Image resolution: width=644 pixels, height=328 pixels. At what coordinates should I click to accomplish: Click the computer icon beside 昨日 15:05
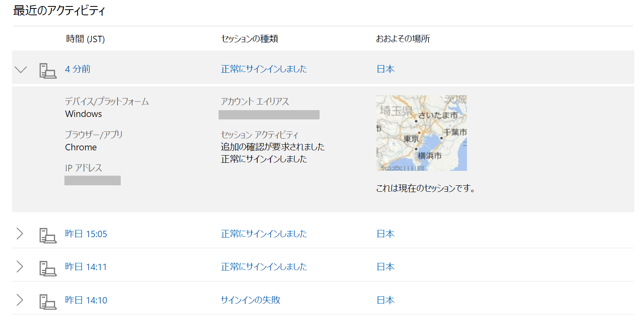pos(47,236)
